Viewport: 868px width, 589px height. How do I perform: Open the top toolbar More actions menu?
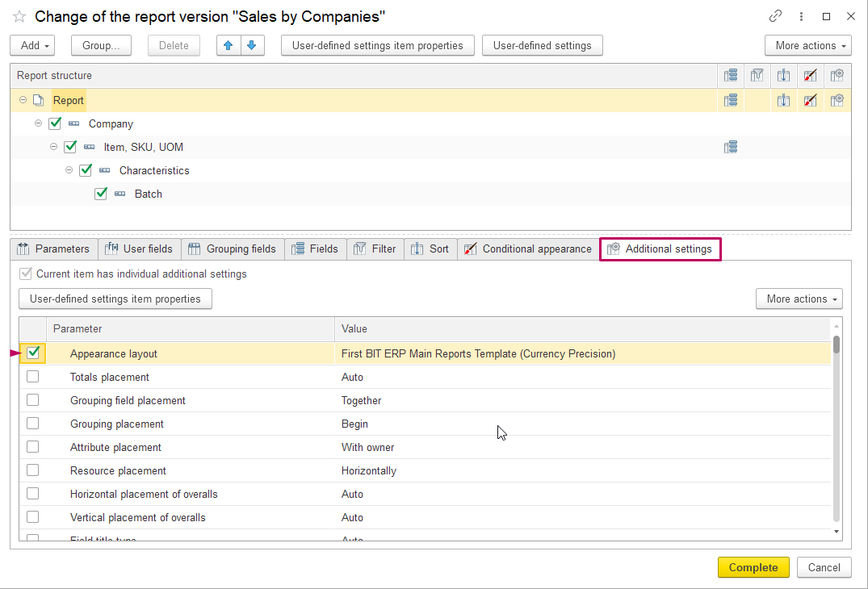click(808, 45)
